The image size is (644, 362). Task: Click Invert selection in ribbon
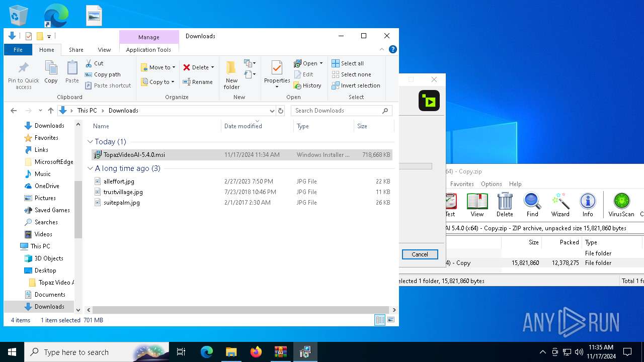tap(356, 85)
